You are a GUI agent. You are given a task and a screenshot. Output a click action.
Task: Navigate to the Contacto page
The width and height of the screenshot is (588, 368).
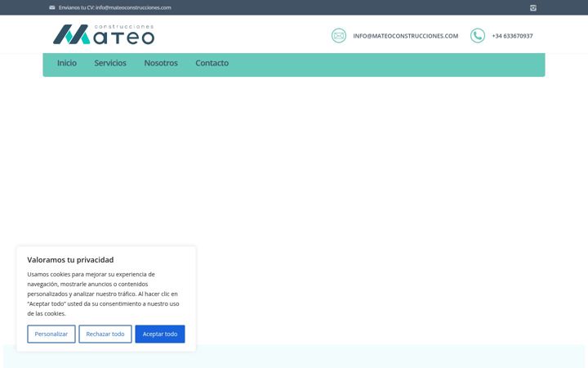coord(212,63)
